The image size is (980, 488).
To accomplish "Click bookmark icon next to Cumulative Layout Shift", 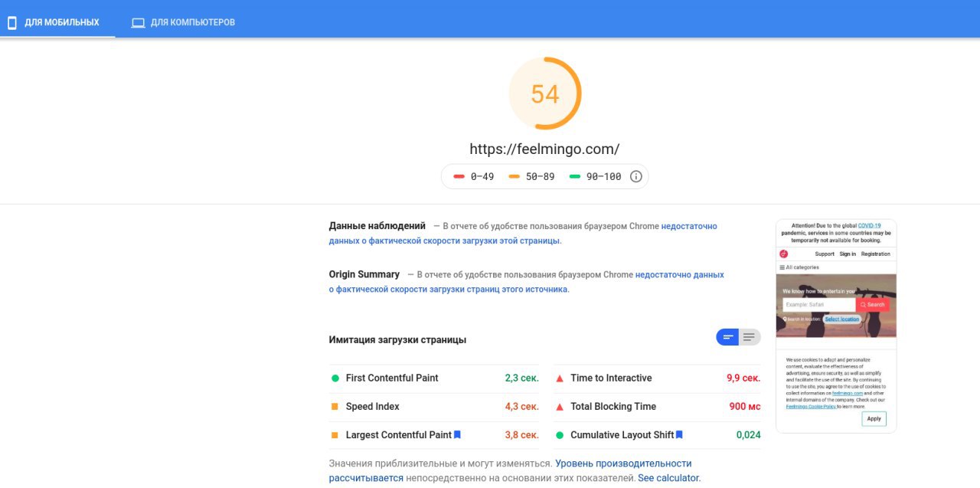I will point(679,434).
